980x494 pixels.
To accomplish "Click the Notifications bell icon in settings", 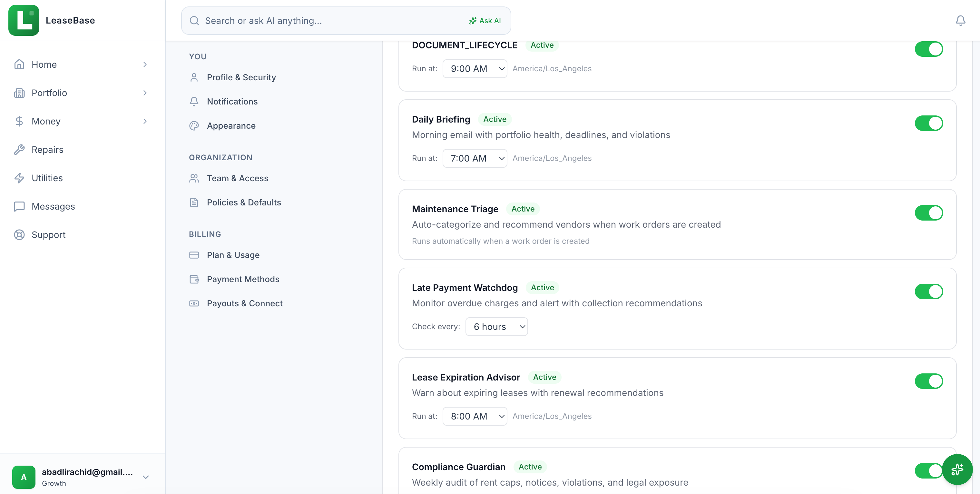I will 194,102.
